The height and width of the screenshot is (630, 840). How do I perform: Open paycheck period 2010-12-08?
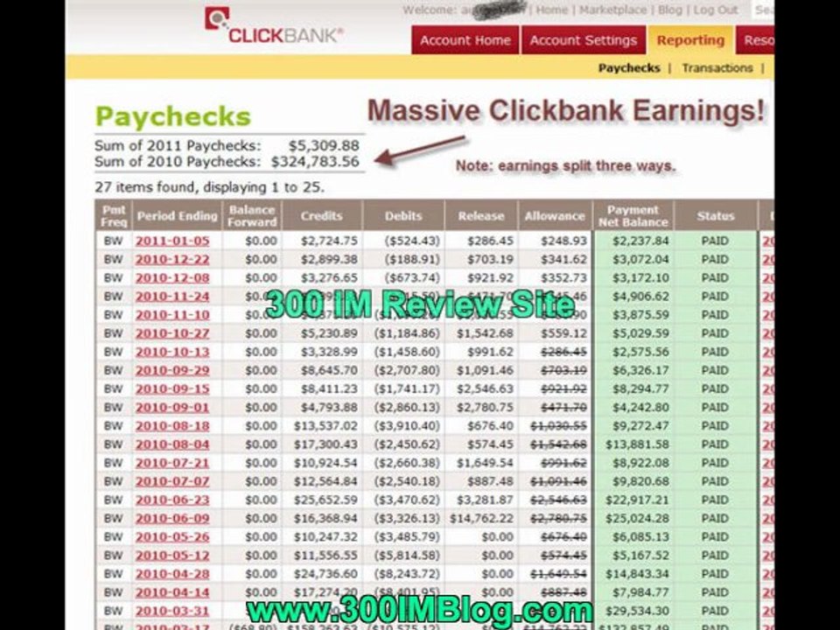172,278
